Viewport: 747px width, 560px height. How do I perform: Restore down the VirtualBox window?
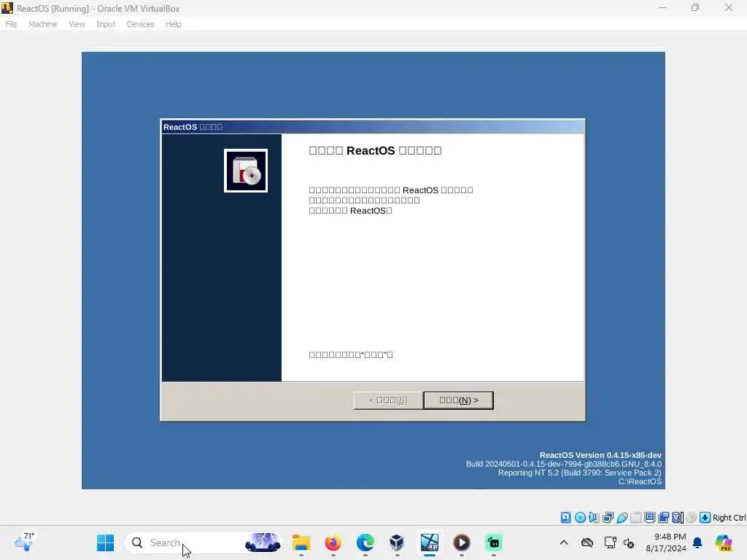695,7
